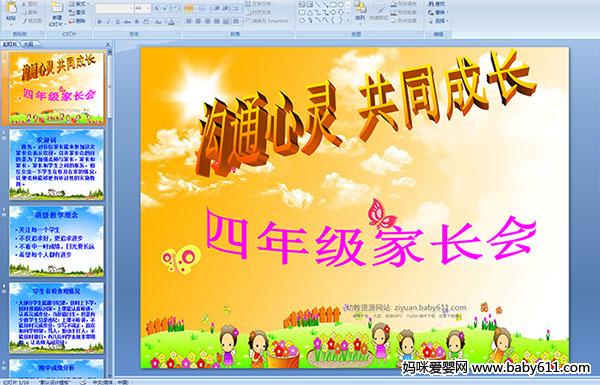Click the Clear Formatting eraser icon

click(x=175, y=8)
